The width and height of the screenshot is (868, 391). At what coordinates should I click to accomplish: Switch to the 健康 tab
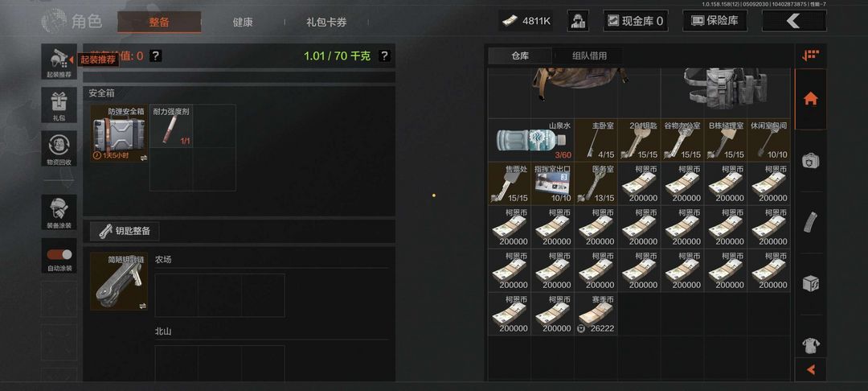[243, 23]
